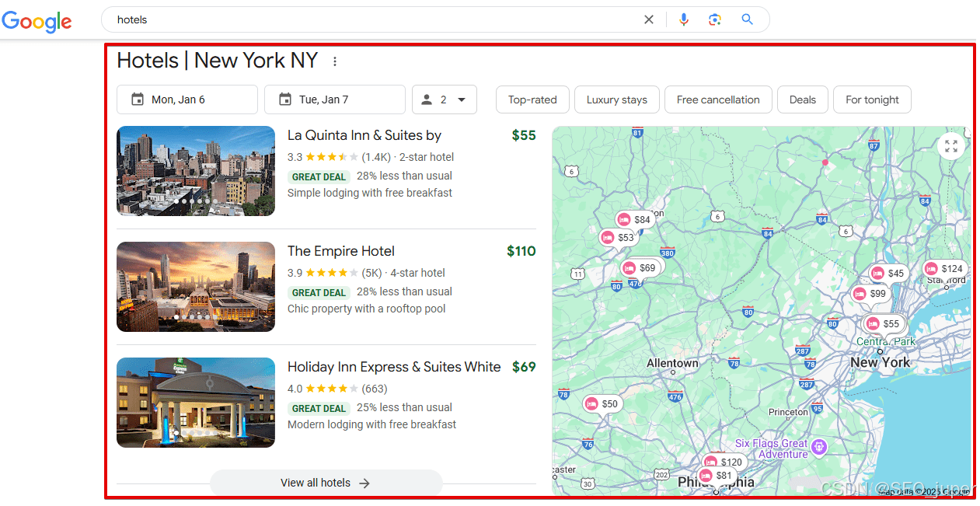Click 'Simple lodging with free breakfast' text
This screenshot has height=506, width=980.
pos(370,193)
